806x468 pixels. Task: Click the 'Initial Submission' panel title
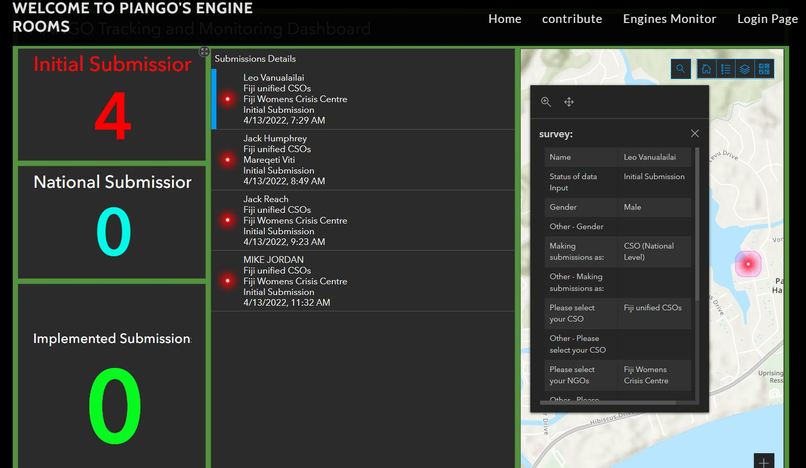pyautogui.click(x=113, y=64)
